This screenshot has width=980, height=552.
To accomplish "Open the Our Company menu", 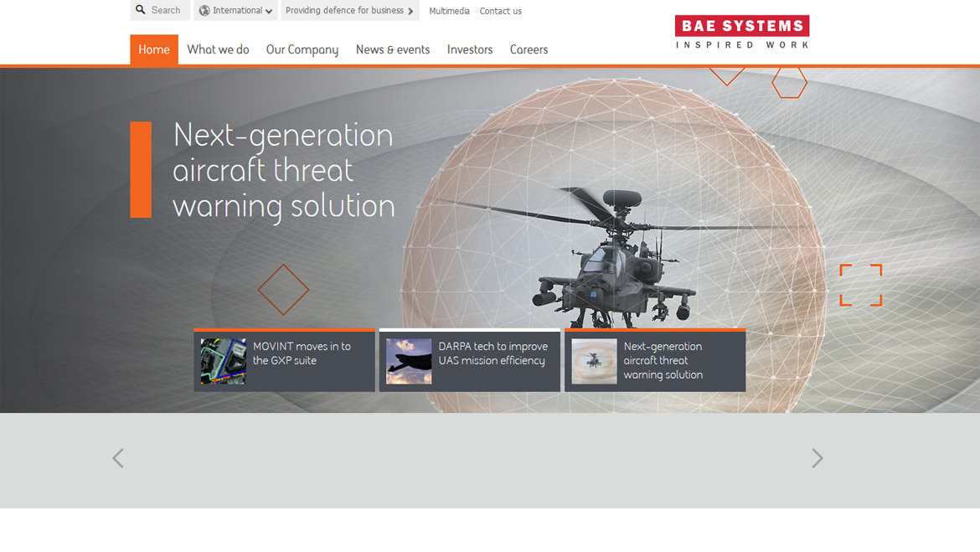I will (302, 49).
